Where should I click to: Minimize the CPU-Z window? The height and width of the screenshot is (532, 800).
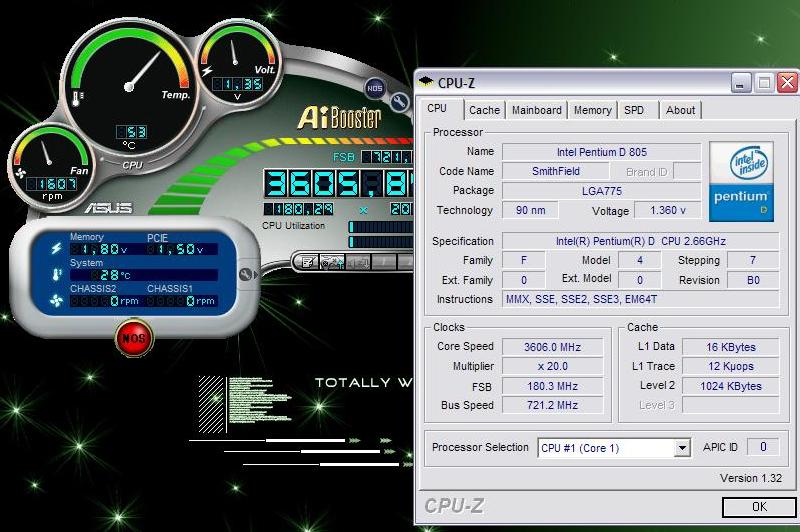(x=741, y=83)
